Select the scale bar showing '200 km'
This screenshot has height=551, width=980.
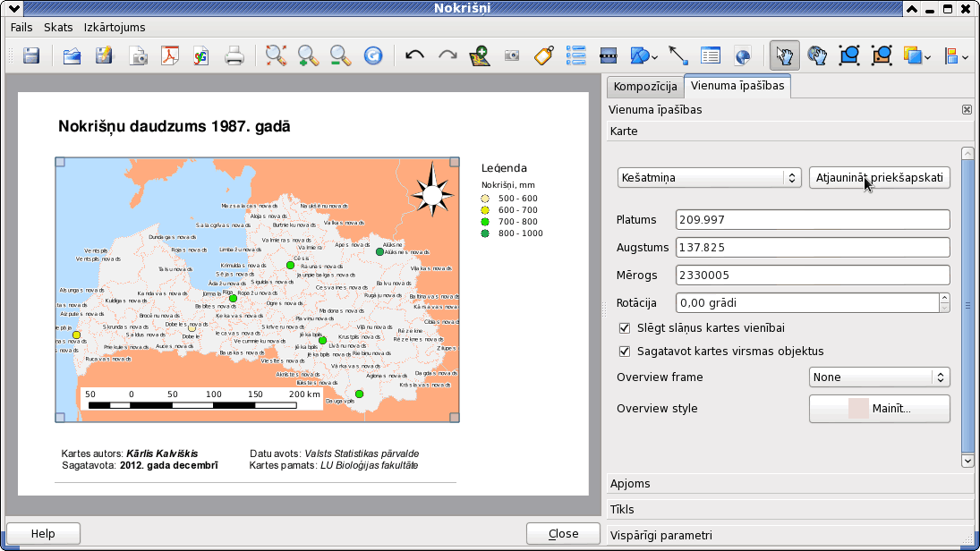point(201,399)
